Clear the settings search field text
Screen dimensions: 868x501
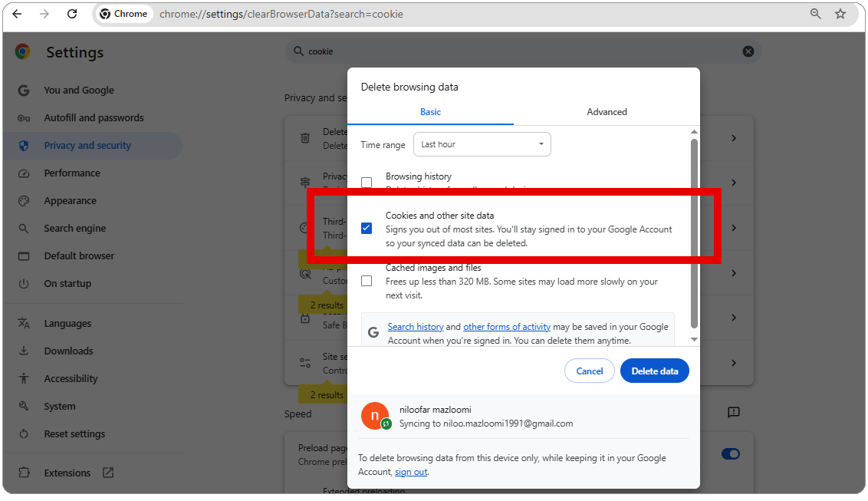point(748,51)
